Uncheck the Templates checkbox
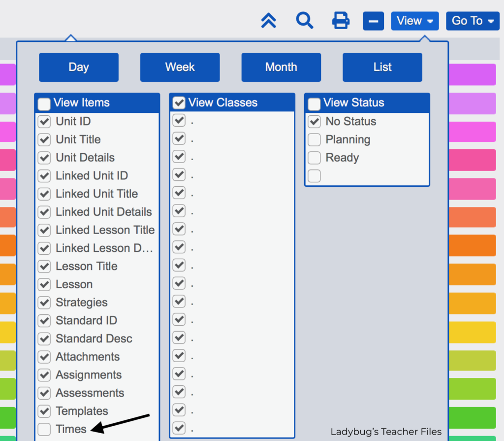The height and width of the screenshot is (441, 504). tap(44, 411)
